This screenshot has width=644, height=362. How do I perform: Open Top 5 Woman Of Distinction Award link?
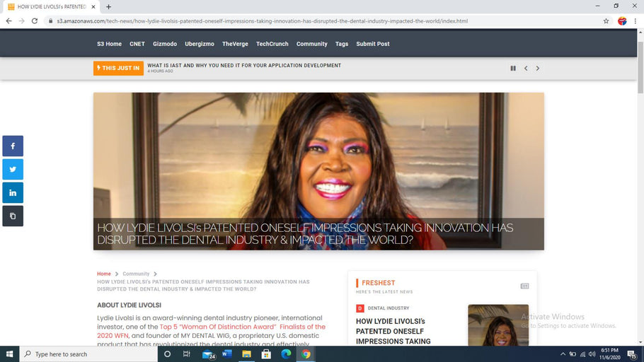[x=211, y=331]
